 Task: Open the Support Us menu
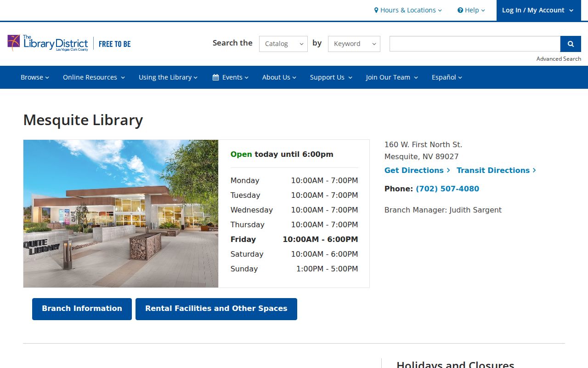point(331,77)
